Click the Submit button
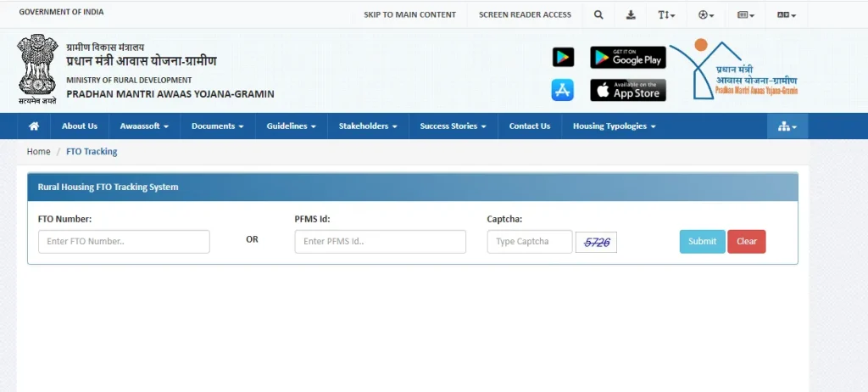This screenshot has width=868, height=392. point(703,242)
